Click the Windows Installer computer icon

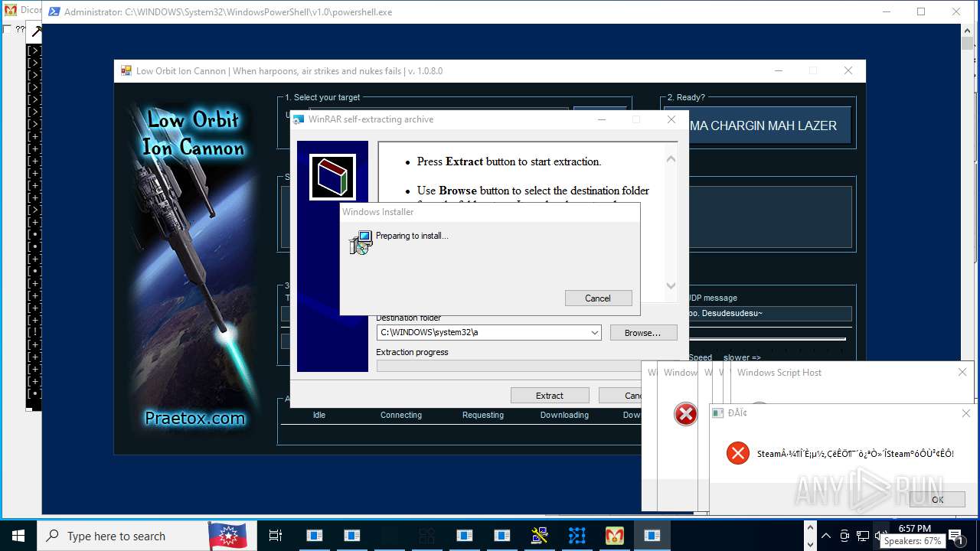coord(361,243)
